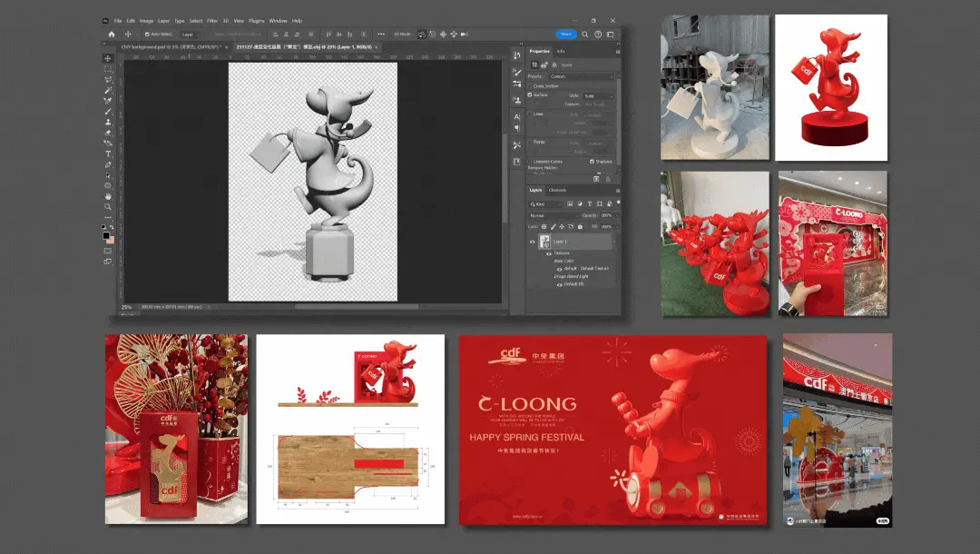This screenshot has height=554, width=980.
Task: Open the Brush Settings panel icon in the dock
Action: [517, 72]
